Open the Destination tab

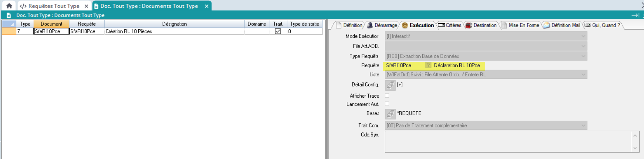click(x=481, y=25)
